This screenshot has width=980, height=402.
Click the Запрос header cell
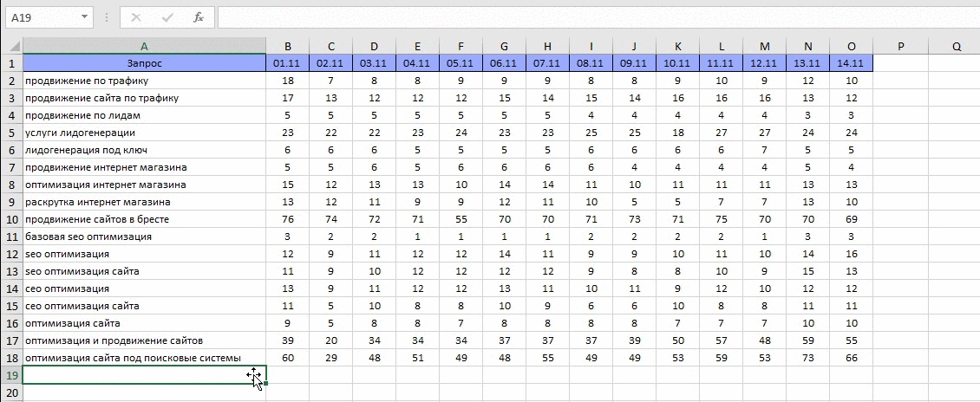144,63
